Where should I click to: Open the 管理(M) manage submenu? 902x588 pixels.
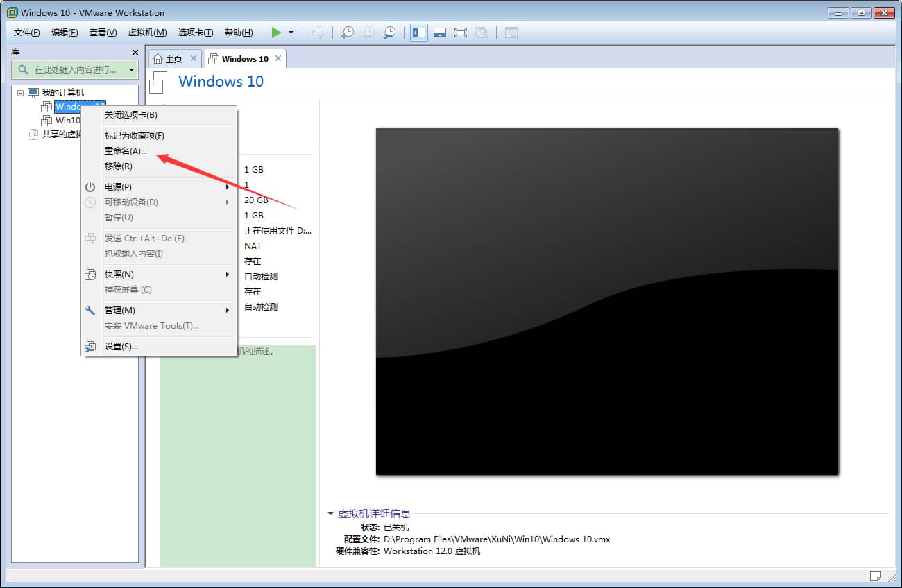[160, 311]
